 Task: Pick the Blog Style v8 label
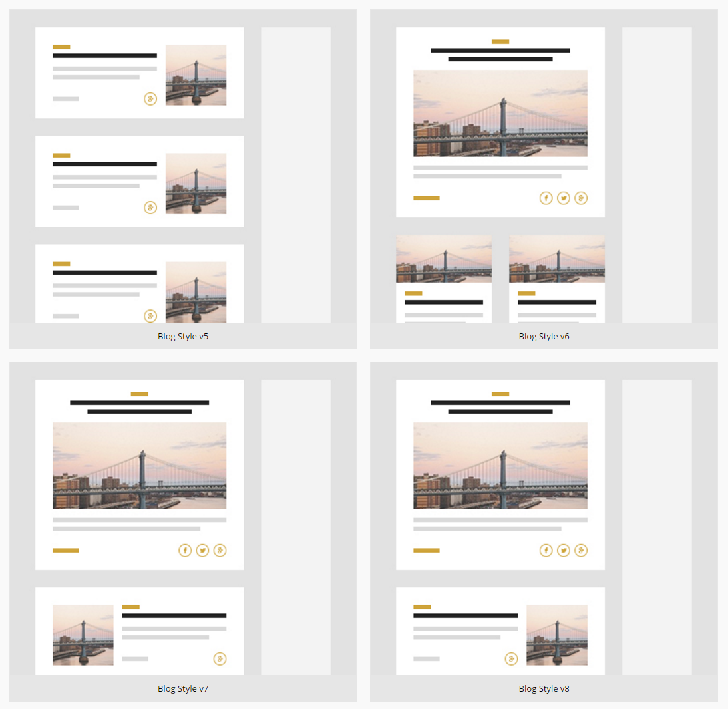coord(544,689)
